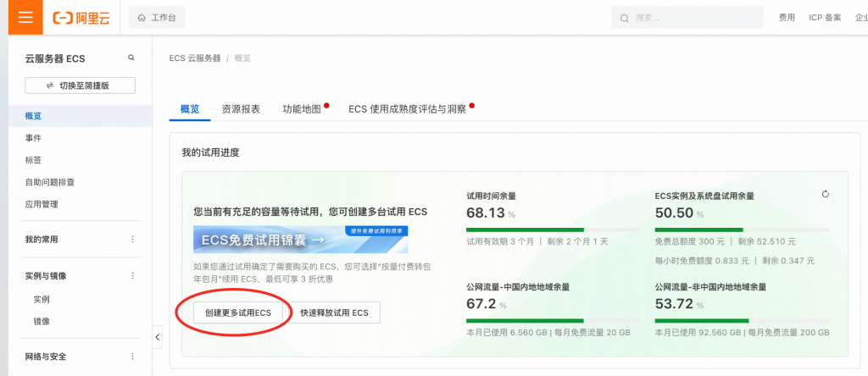868x376 pixels.
Task: Switch to the 功能地图 tab
Action: pyautogui.click(x=302, y=109)
